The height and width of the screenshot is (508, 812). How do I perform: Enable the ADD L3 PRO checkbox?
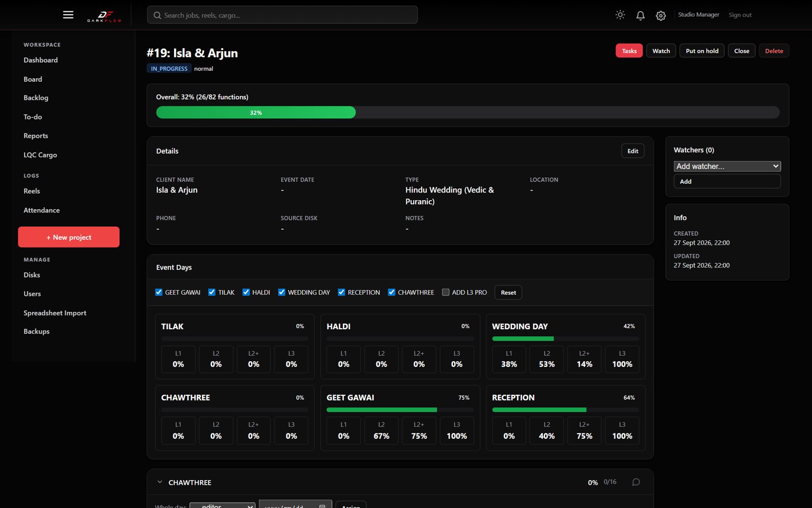(x=446, y=292)
